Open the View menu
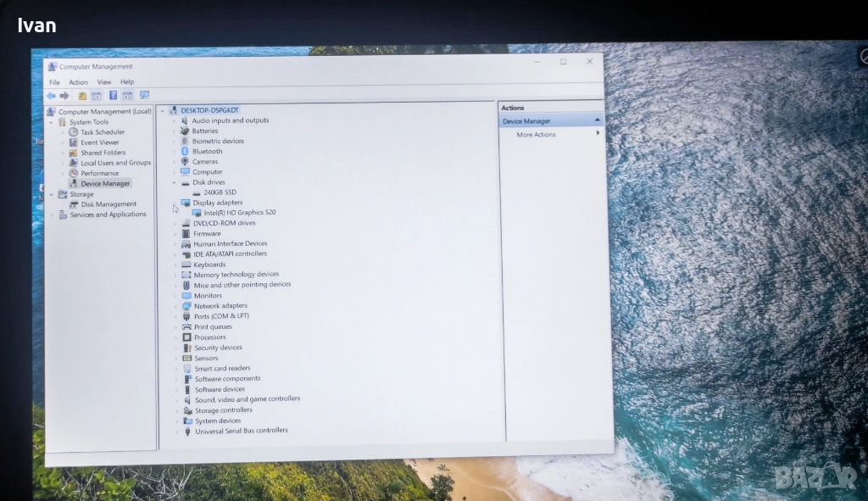 pyautogui.click(x=104, y=82)
